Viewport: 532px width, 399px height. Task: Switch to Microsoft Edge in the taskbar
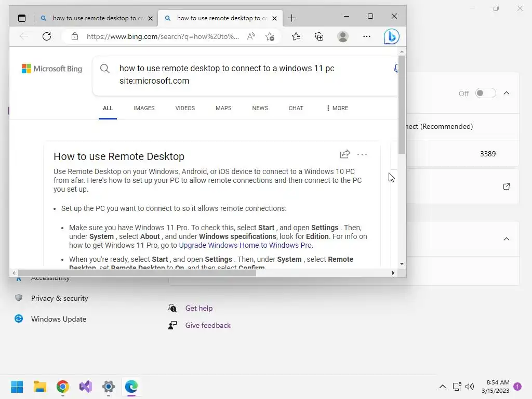pos(131,387)
